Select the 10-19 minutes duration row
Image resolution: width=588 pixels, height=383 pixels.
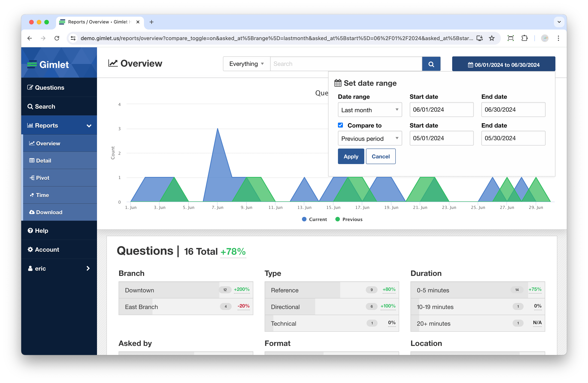pyautogui.click(x=478, y=307)
